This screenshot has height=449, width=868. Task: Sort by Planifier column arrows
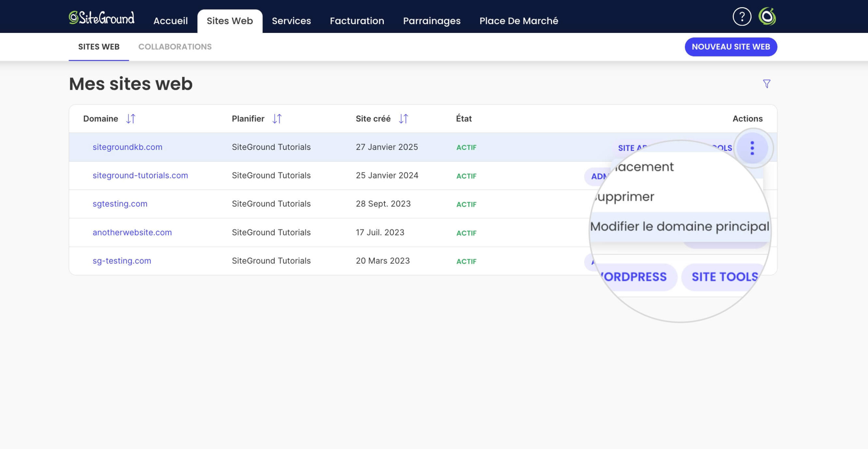click(277, 119)
